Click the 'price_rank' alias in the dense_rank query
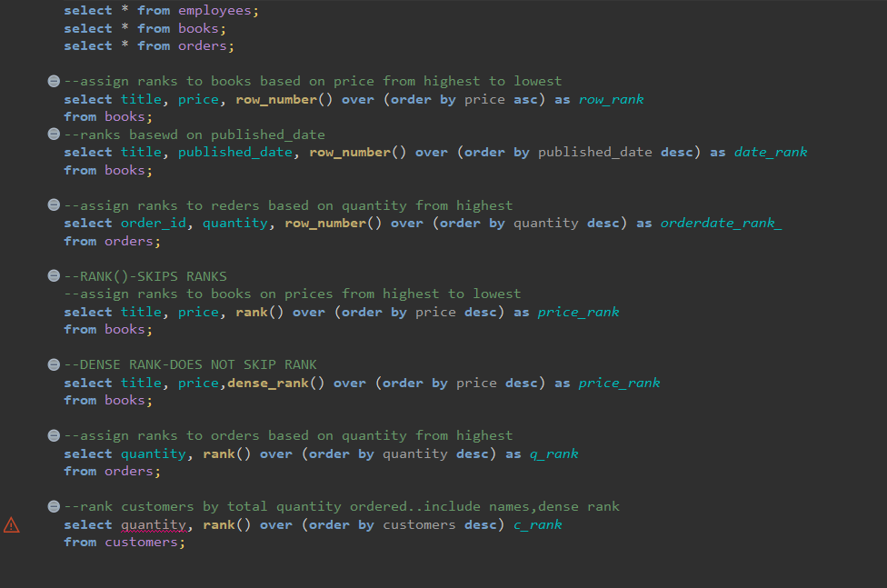This screenshot has height=588, width=887. [x=619, y=384]
